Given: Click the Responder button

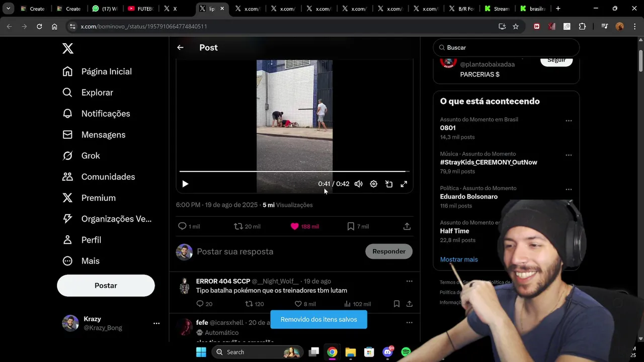Looking at the screenshot, I should click(389, 251).
